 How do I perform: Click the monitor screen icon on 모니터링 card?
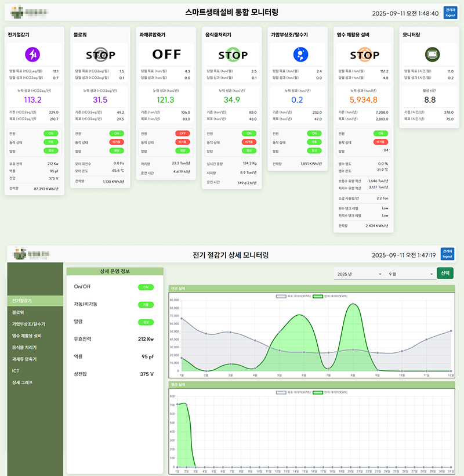[x=432, y=55]
